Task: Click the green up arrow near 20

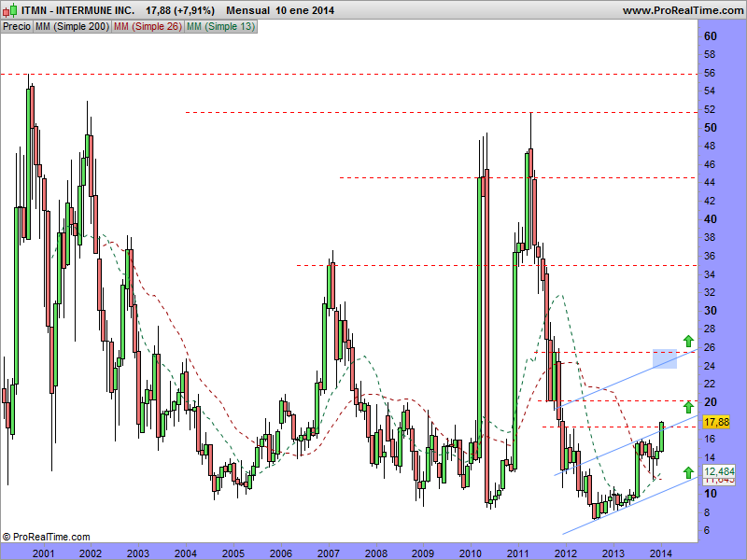Action: coord(688,407)
